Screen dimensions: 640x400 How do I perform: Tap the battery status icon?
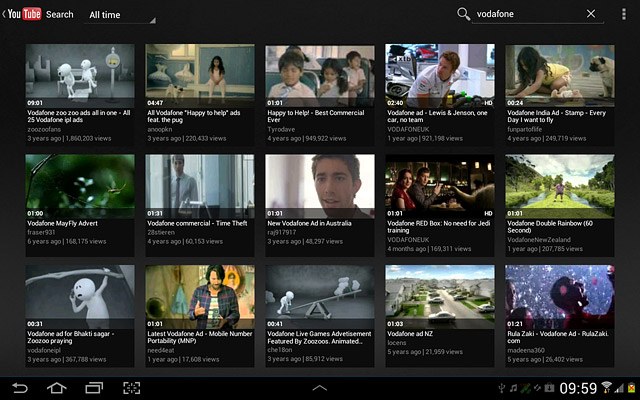[632, 387]
